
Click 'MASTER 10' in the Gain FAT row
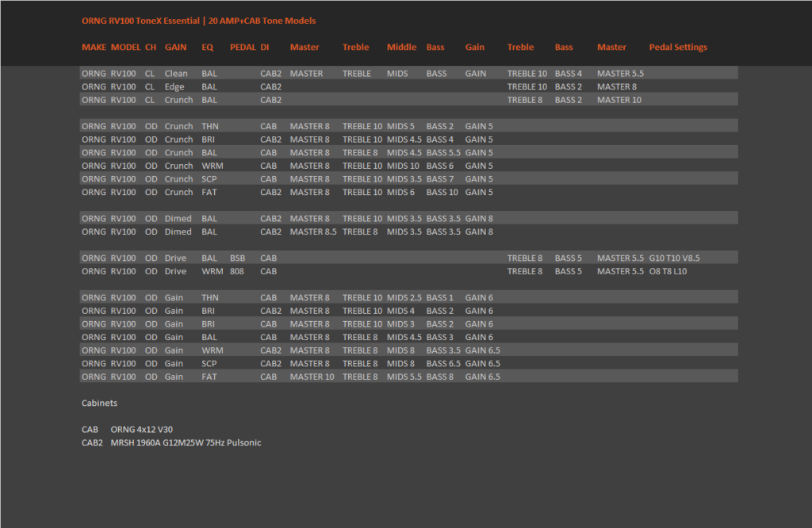(312, 377)
